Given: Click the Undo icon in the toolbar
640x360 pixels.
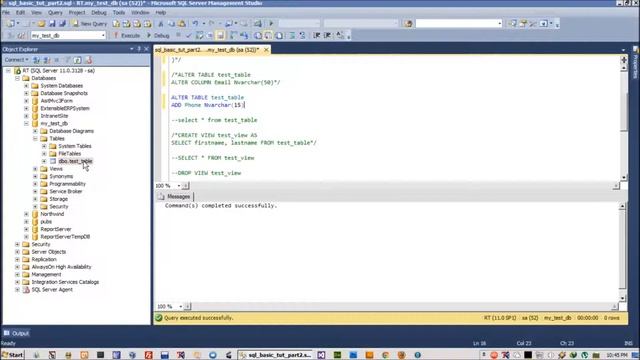Looking at the screenshot, I should [x=195, y=24].
